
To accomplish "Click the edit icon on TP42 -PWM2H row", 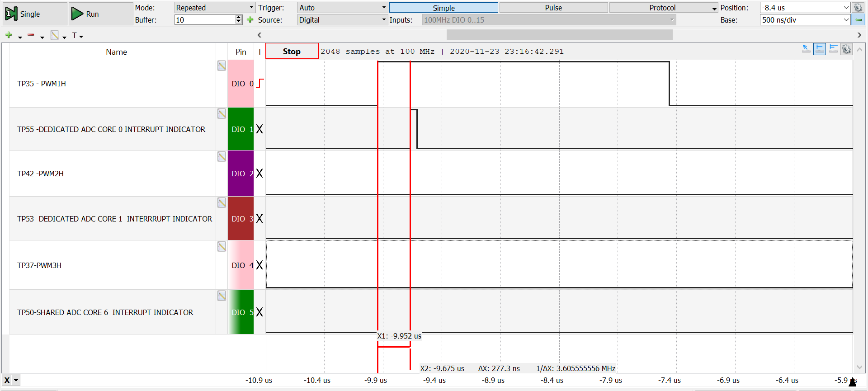I will (222, 157).
